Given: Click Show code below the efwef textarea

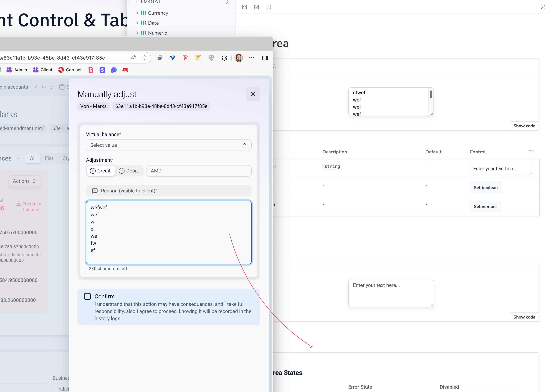Looking at the screenshot, I should [524, 126].
